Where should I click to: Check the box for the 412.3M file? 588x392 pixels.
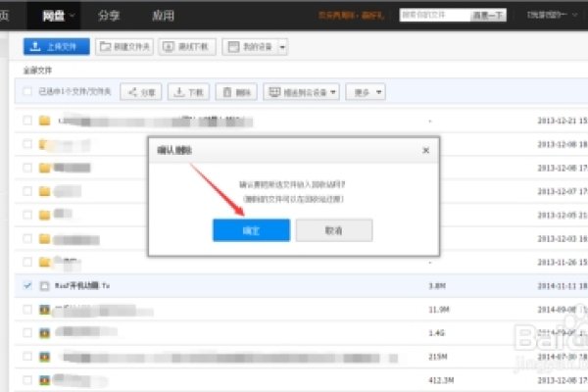tap(27, 380)
